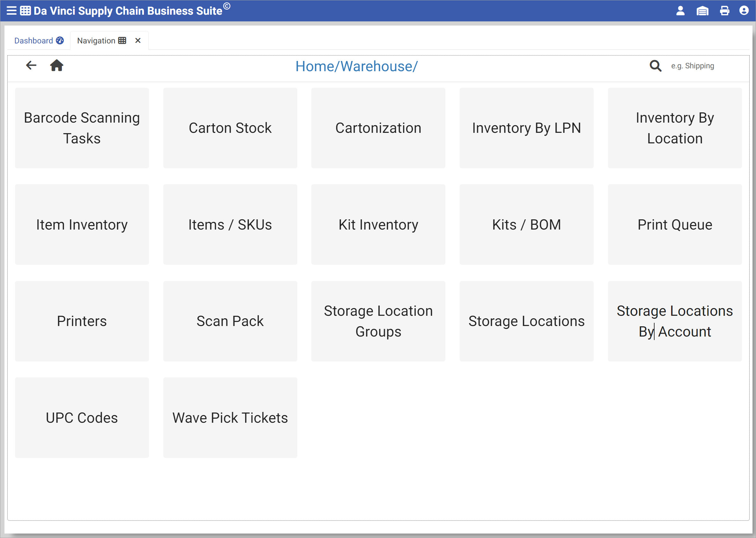Open the Kits / BOM tile

tap(526, 224)
